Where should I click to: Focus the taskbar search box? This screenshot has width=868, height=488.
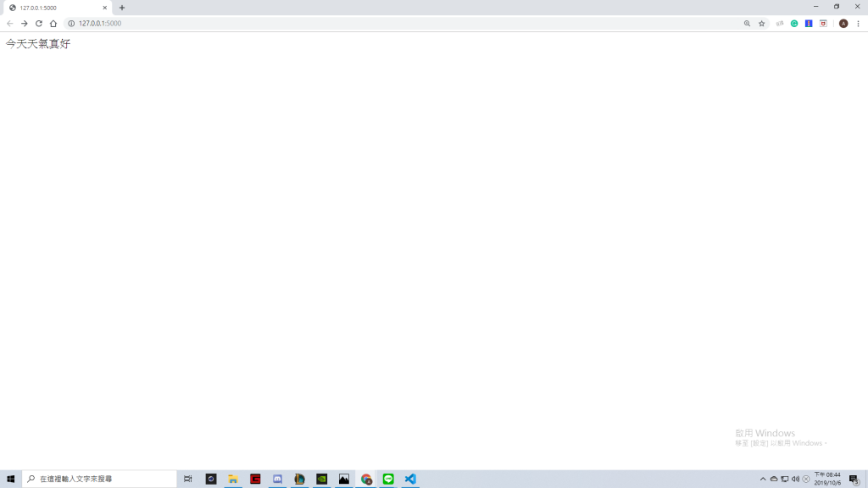click(x=100, y=479)
